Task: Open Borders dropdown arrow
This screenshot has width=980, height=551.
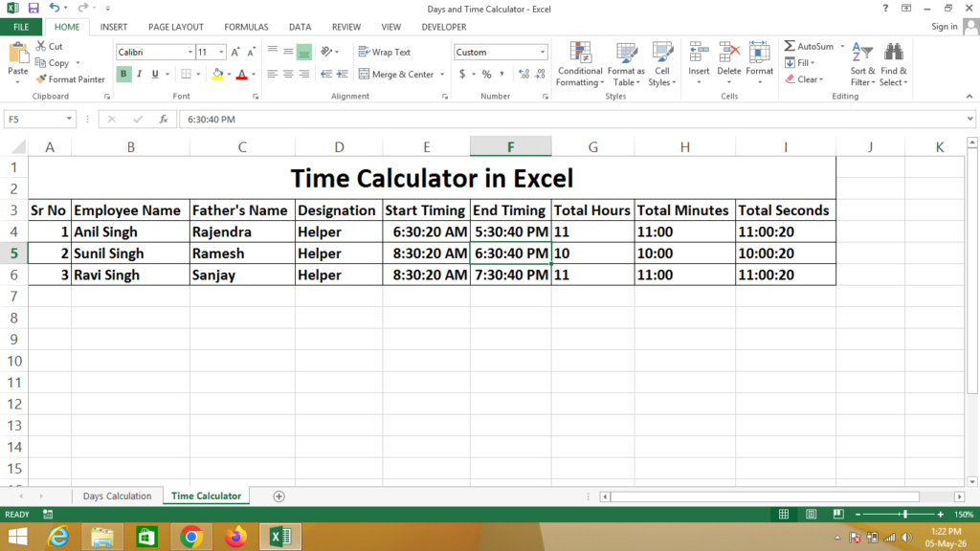Action: 198,75
